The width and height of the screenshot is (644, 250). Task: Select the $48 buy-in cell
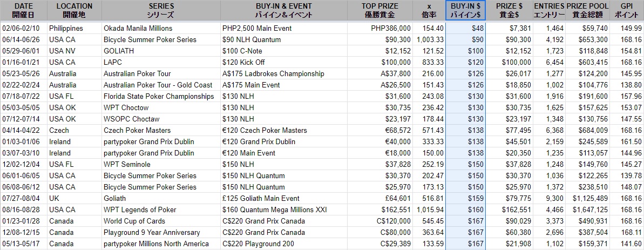click(x=466, y=28)
